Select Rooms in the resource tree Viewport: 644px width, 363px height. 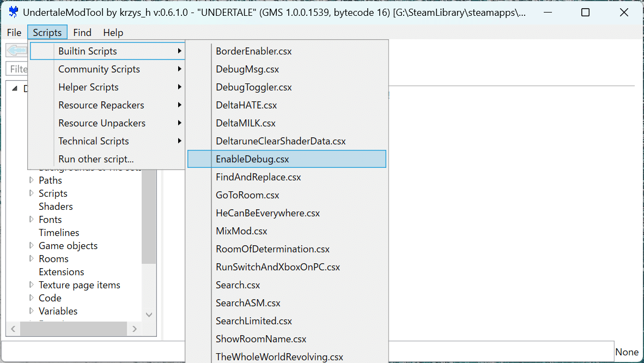pos(53,258)
